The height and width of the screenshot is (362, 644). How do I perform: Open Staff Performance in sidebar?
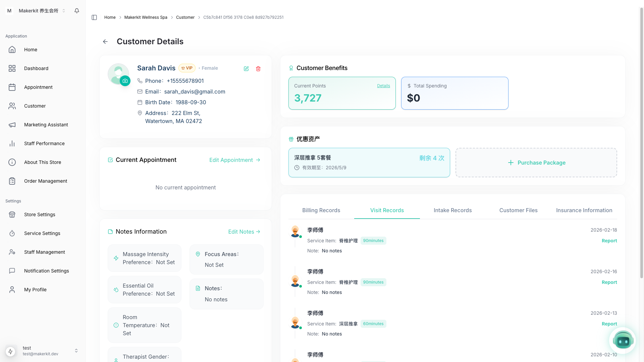point(44,143)
